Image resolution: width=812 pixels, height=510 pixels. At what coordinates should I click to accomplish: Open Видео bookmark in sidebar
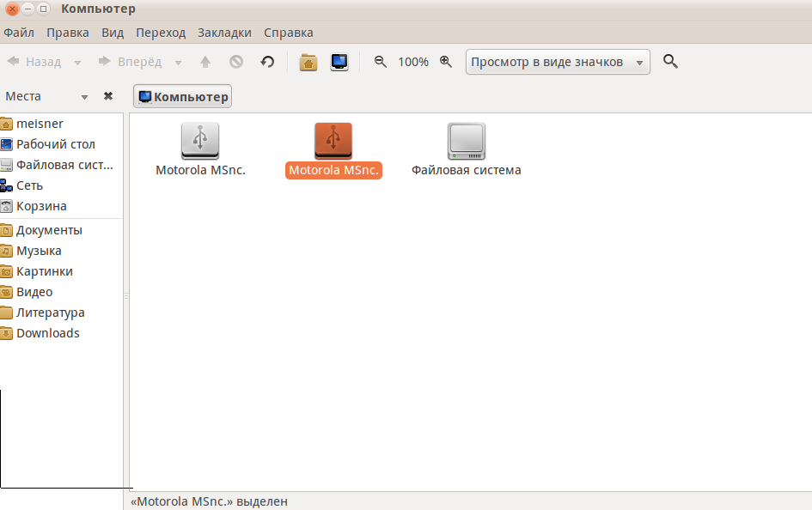(61, 292)
